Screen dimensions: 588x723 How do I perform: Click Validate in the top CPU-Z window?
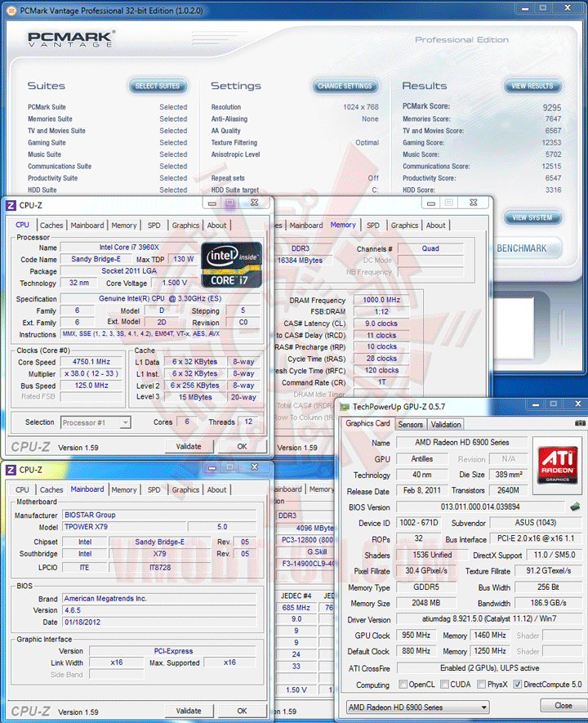[189, 446]
